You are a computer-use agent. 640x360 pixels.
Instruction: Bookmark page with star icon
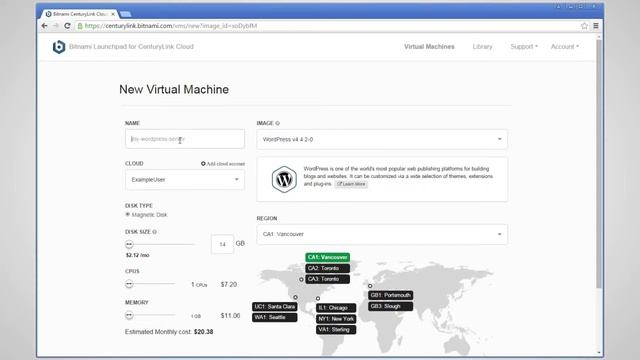tap(584, 26)
